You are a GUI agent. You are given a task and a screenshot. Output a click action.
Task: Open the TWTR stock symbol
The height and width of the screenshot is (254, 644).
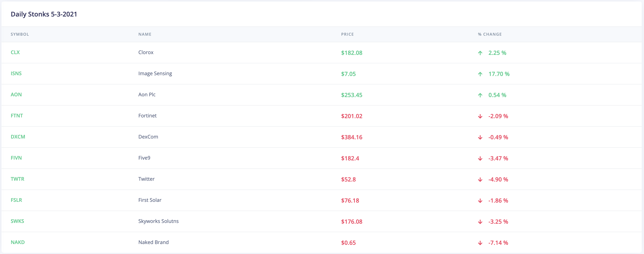point(17,179)
